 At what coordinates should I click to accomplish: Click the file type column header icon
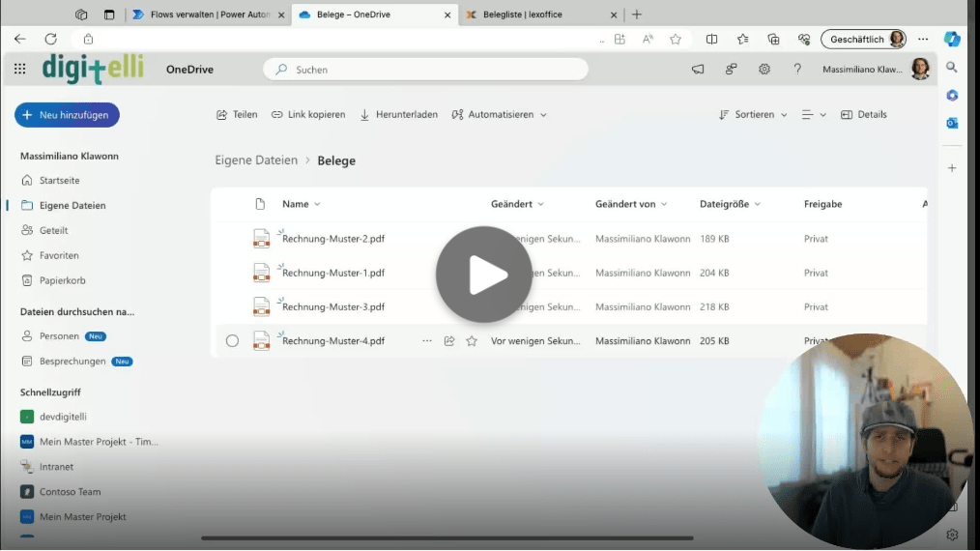(260, 204)
